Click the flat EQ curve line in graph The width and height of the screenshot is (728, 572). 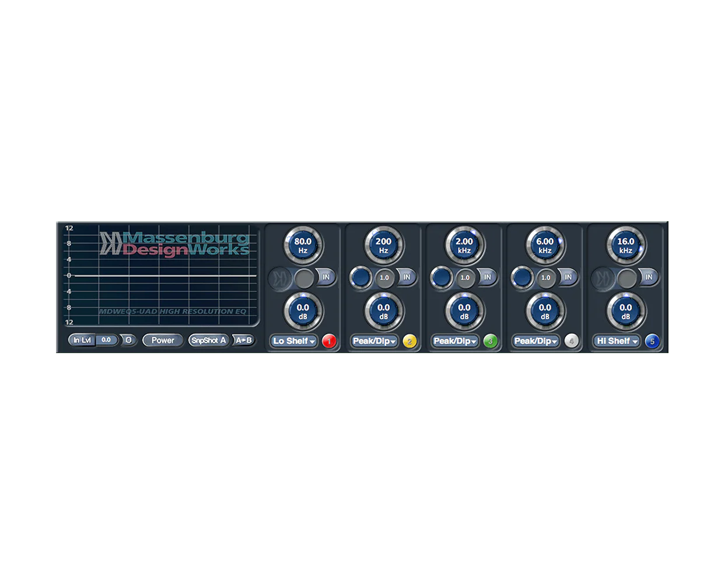tap(165, 275)
